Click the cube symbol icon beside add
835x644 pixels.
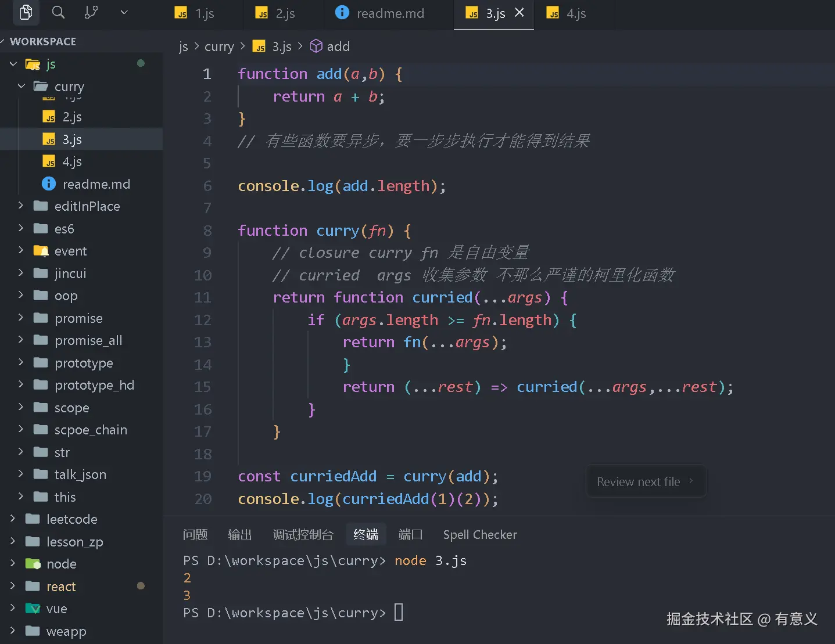coord(316,46)
